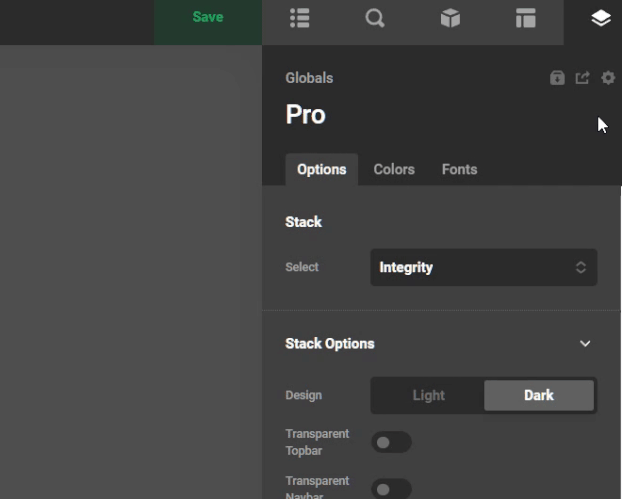Screen dimensions: 622x499
Task: Click the Transparent Topbar label
Action: click(317, 442)
